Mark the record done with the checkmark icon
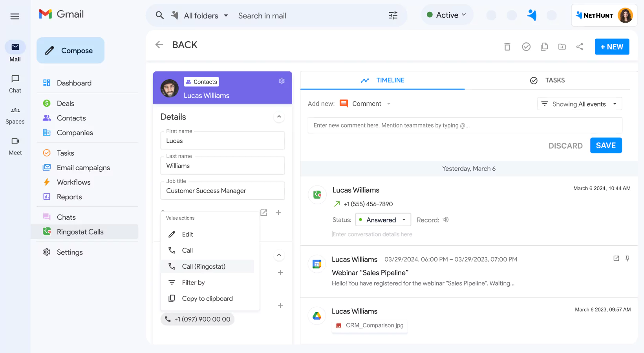 point(526,46)
